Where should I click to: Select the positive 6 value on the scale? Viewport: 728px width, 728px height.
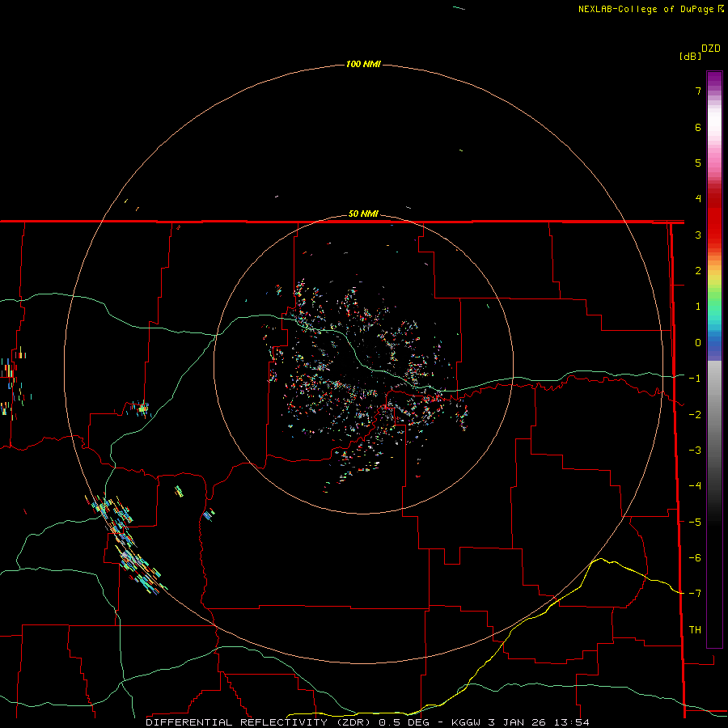[x=698, y=127]
